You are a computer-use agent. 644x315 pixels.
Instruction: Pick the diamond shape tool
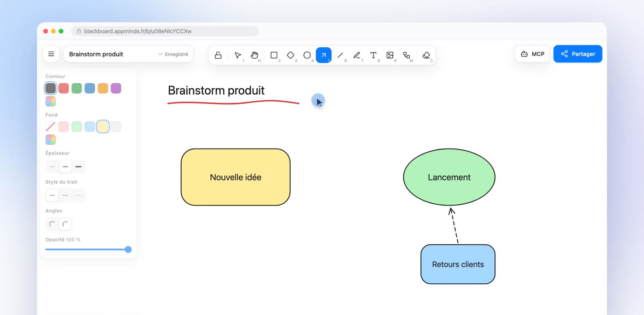coord(290,55)
